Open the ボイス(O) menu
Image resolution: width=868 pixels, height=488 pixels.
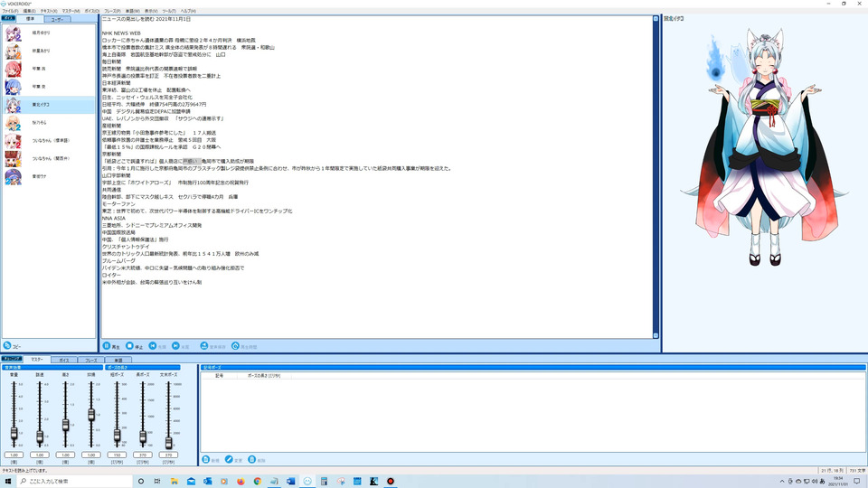tap(92, 11)
